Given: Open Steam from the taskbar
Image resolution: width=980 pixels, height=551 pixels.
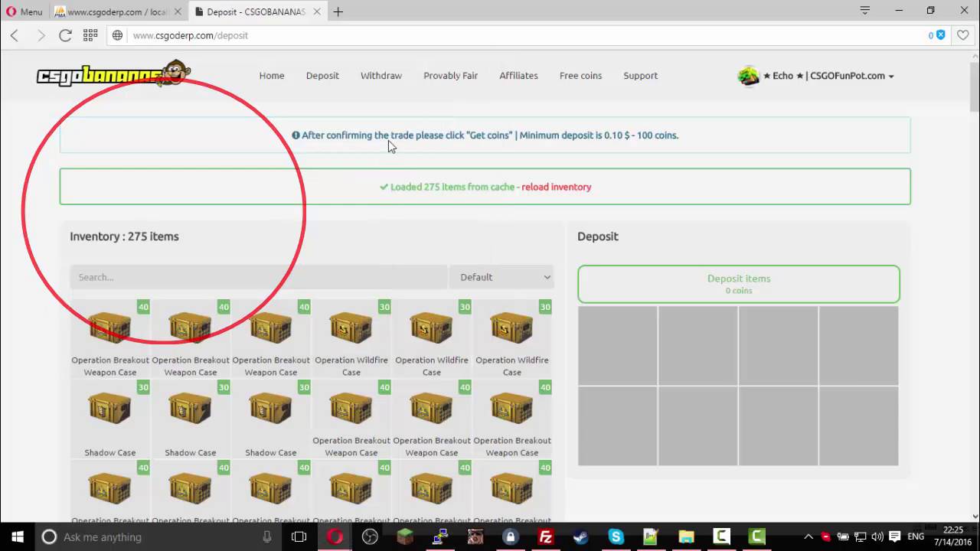Looking at the screenshot, I should click(x=581, y=536).
